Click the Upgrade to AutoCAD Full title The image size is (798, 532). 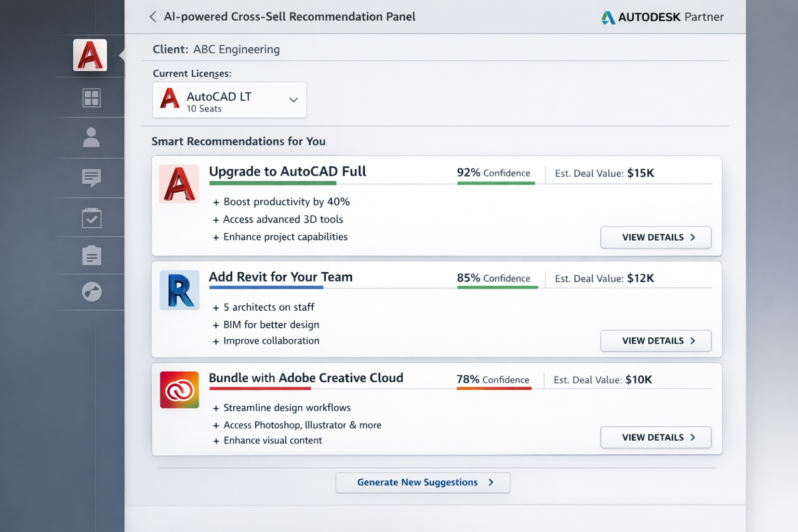pyautogui.click(x=287, y=171)
